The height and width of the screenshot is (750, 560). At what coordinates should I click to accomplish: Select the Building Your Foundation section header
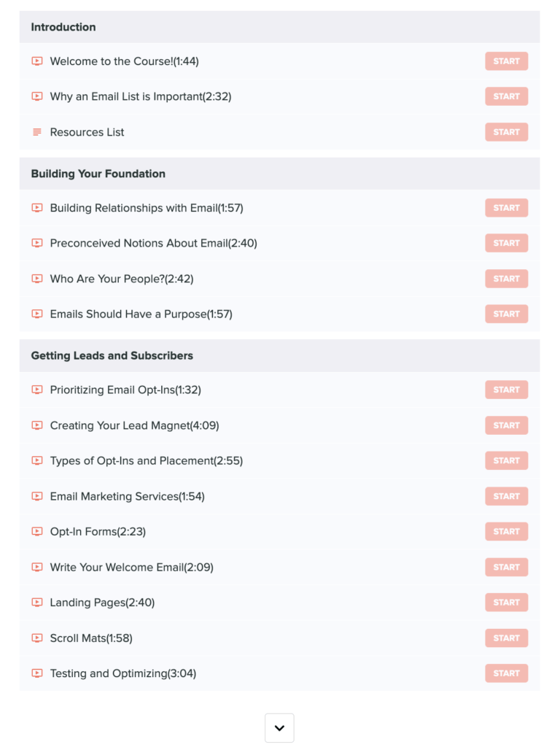tap(280, 174)
